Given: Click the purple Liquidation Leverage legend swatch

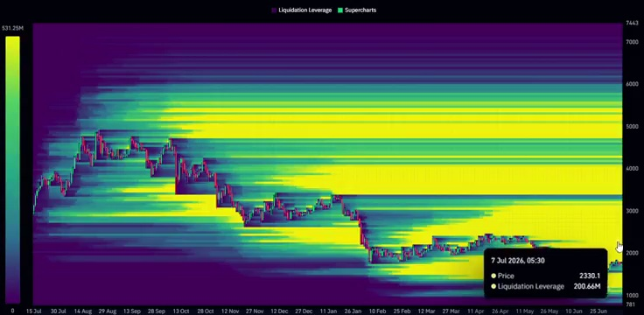Looking at the screenshot, I should click(274, 10).
